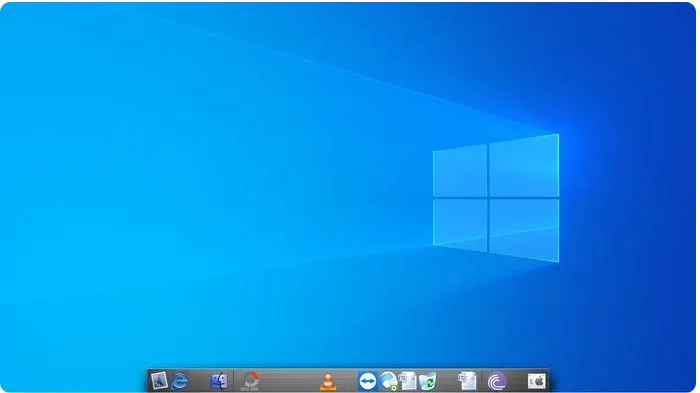
Task: Open the red and gray app icon
Action: (x=251, y=381)
